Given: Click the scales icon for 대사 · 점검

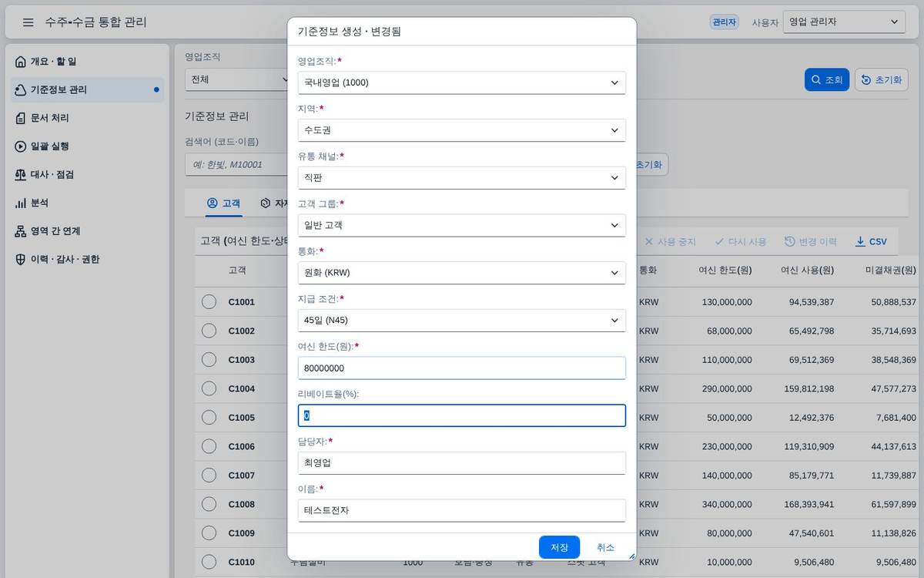Looking at the screenshot, I should click(x=21, y=175).
